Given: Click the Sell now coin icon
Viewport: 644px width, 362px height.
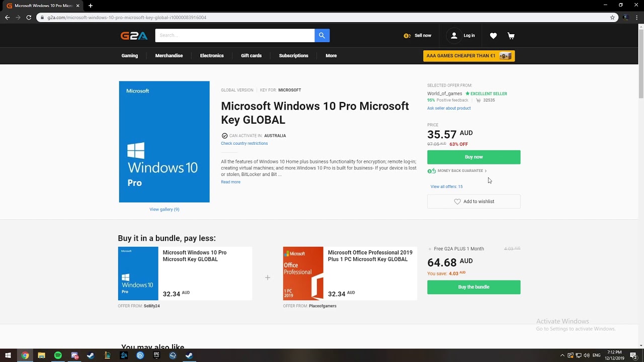Looking at the screenshot, I should (x=407, y=36).
